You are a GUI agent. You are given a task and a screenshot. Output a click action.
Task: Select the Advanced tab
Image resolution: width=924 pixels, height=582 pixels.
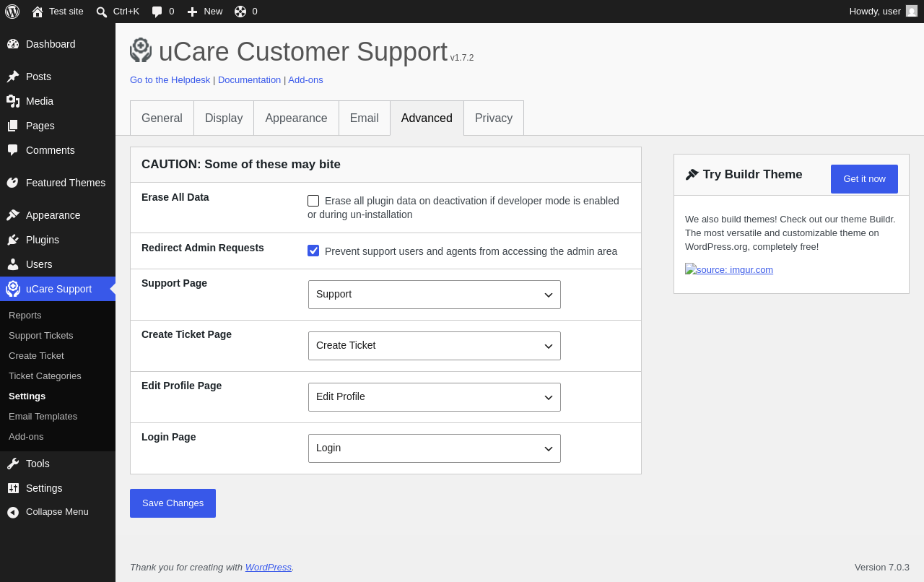tap(427, 118)
